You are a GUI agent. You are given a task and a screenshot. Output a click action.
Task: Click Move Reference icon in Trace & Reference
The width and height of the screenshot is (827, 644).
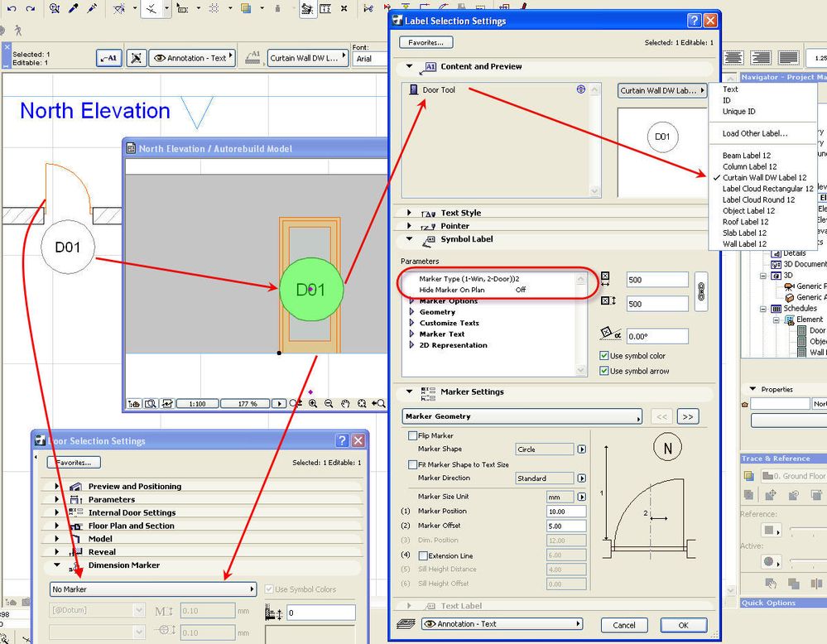(x=771, y=494)
